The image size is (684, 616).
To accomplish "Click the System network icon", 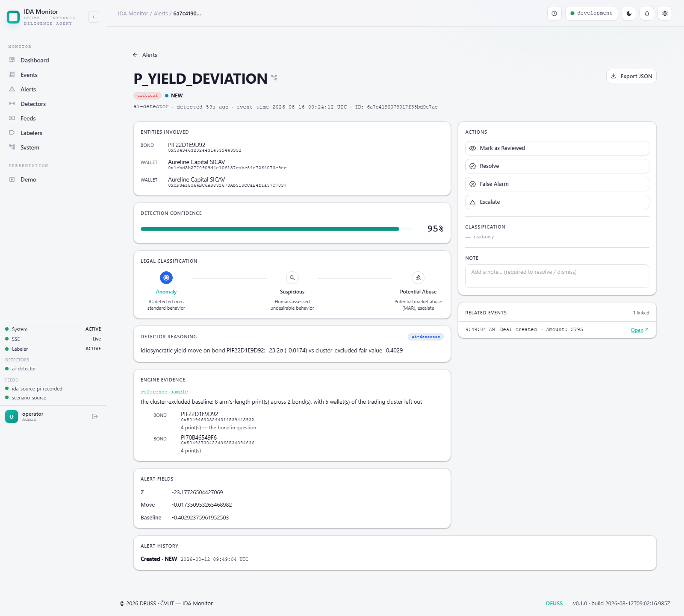I will point(12,147).
